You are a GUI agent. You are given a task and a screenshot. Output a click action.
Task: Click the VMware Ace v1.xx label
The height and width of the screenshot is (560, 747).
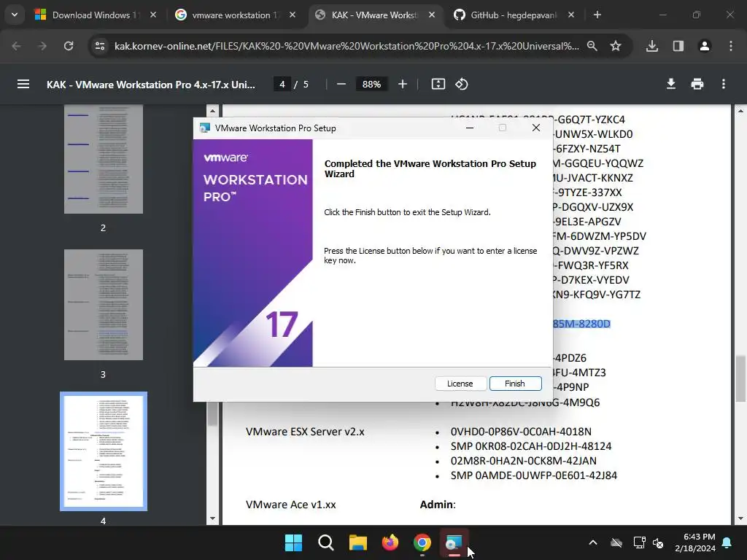(290, 505)
